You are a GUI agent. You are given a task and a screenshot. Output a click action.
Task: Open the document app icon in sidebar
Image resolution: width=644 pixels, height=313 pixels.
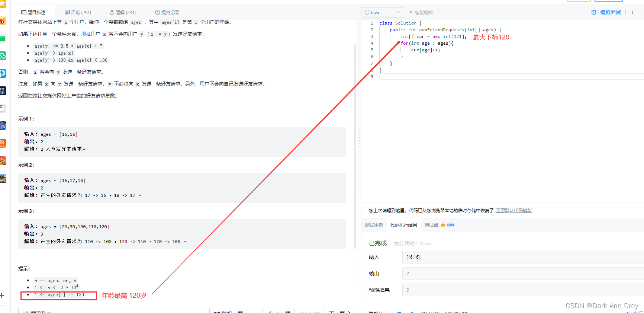pos(3,108)
